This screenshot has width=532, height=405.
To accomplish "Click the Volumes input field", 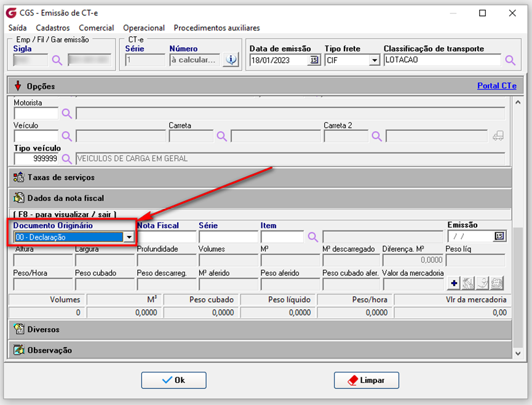I will 228,261.
